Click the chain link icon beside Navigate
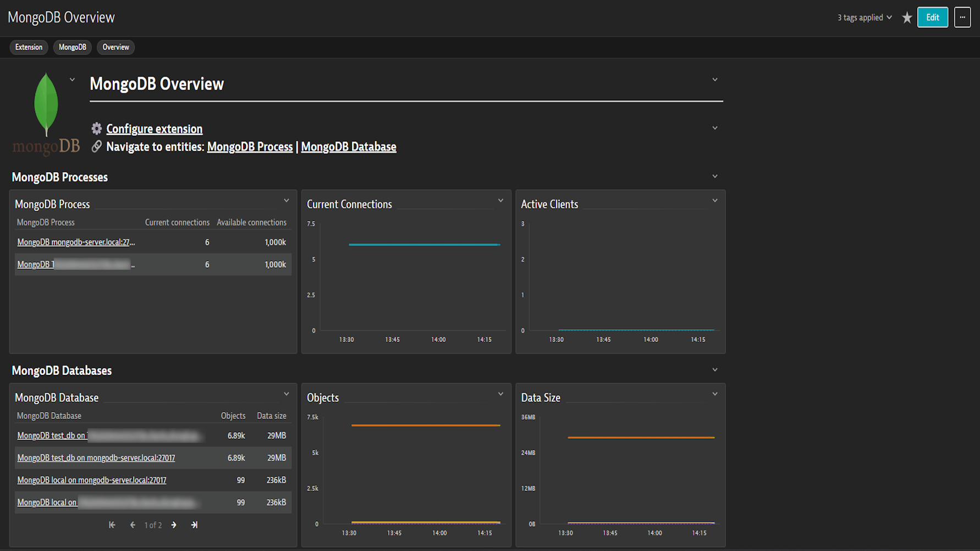The width and height of the screenshot is (980, 551). (97, 146)
